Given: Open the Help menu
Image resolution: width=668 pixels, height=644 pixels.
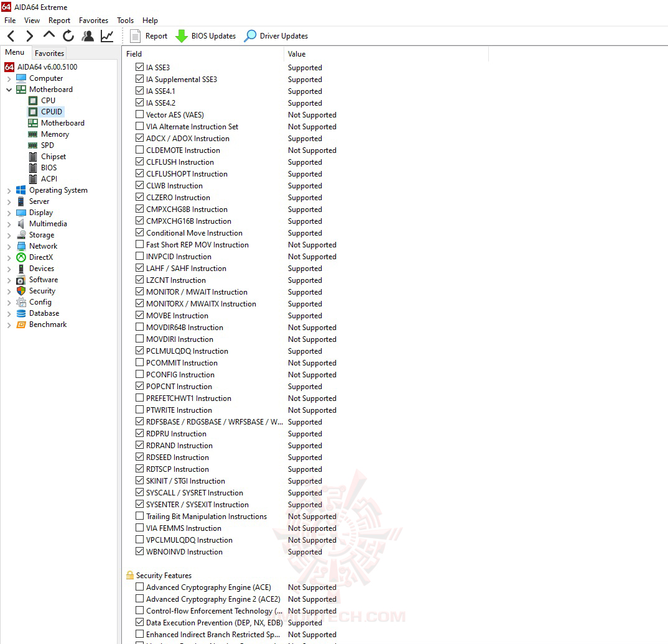Looking at the screenshot, I should [x=150, y=21].
